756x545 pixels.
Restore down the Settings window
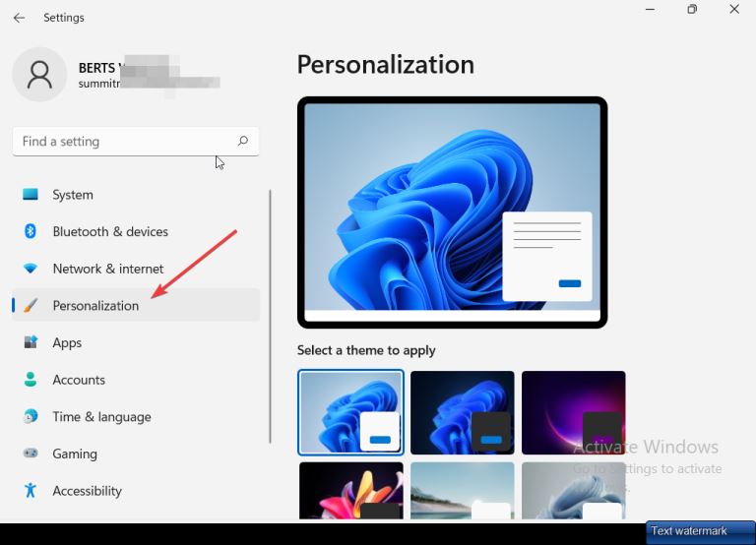(x=692, y=9)
